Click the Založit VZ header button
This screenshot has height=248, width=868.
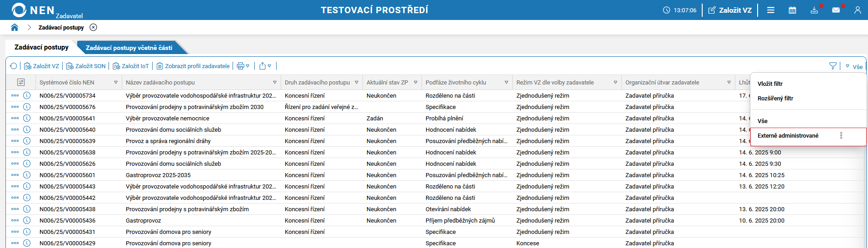(730, 10)
